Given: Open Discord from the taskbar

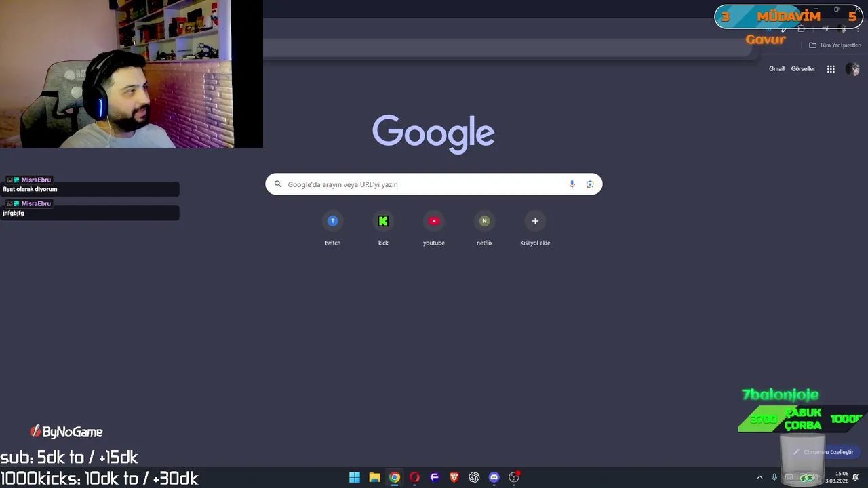Looking at the screenshot, I should point(494,477).
